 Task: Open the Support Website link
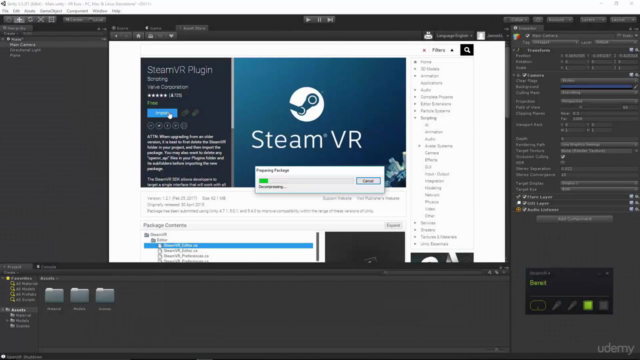(x=337, y=198)
